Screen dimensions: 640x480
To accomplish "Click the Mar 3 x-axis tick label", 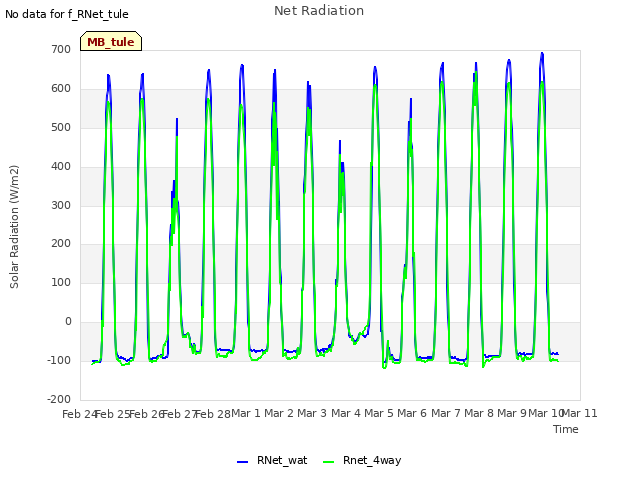I will tap(312, 413).
